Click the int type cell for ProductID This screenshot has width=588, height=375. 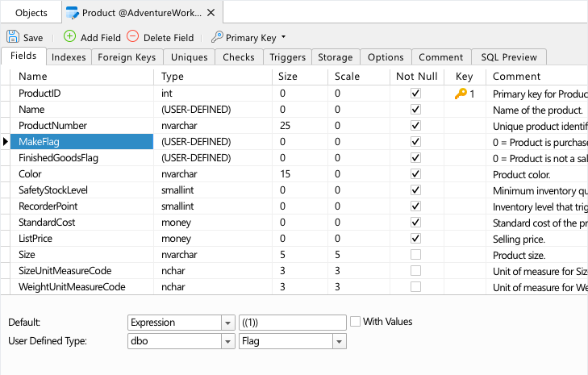(x=213, y=93)
